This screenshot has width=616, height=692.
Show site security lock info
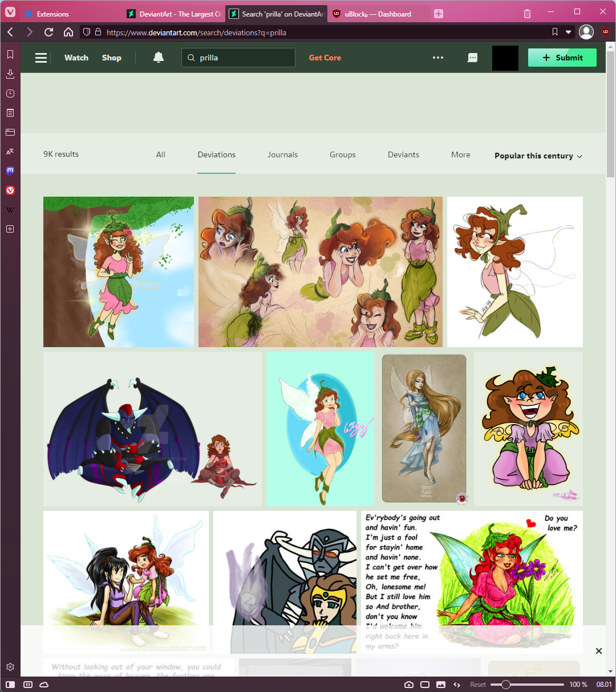98,32
